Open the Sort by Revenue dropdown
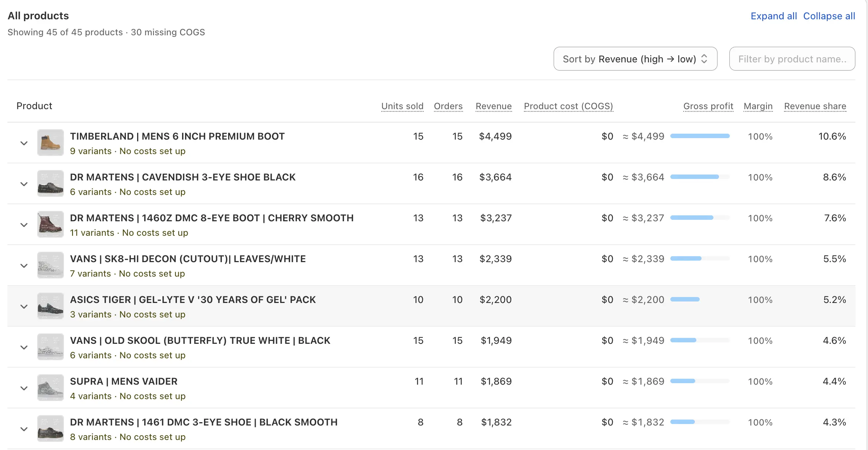This screenshot has height=450, width=868. (635, 59)
